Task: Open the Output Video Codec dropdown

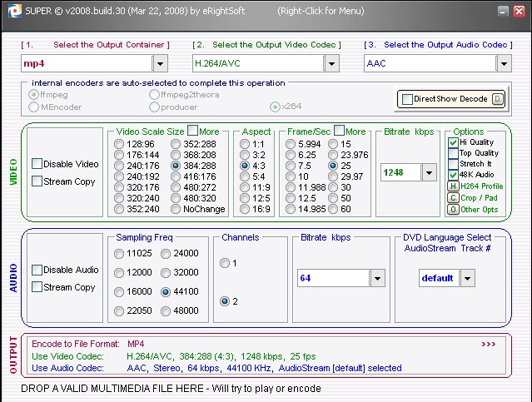Action: (x=331, y=64)
